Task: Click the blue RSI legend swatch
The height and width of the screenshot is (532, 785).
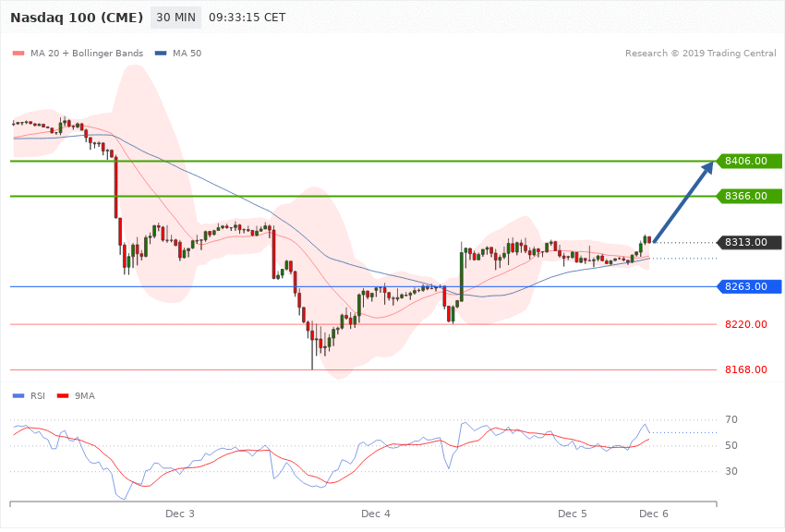Action: coord(18,396)
